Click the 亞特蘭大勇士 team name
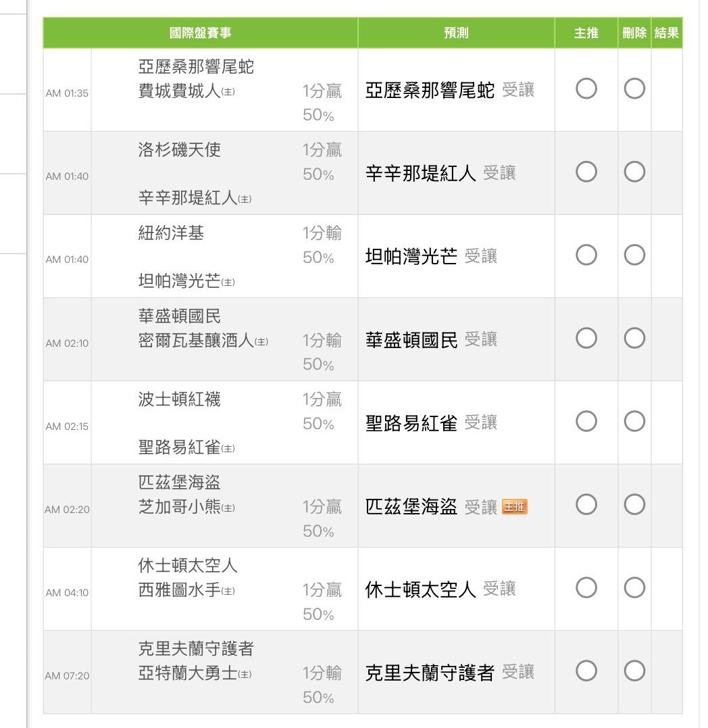708x728 pixels. coord(187,674)
